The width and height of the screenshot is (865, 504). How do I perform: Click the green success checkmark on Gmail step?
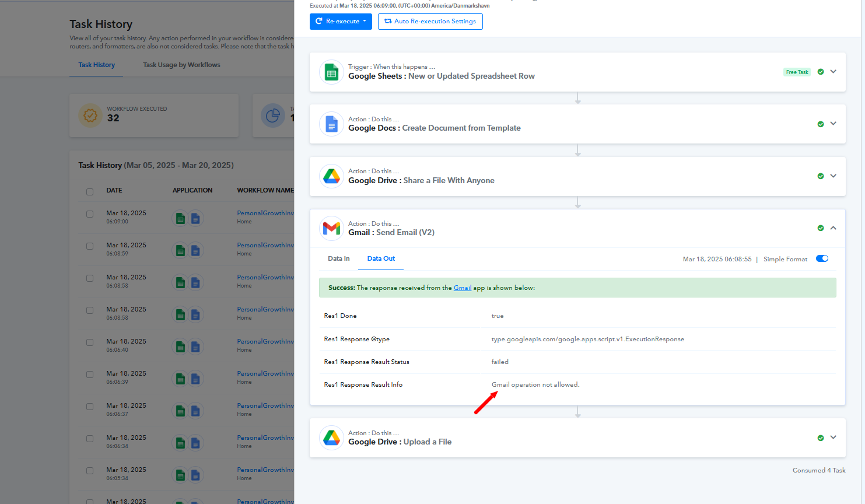pos(820,228)
